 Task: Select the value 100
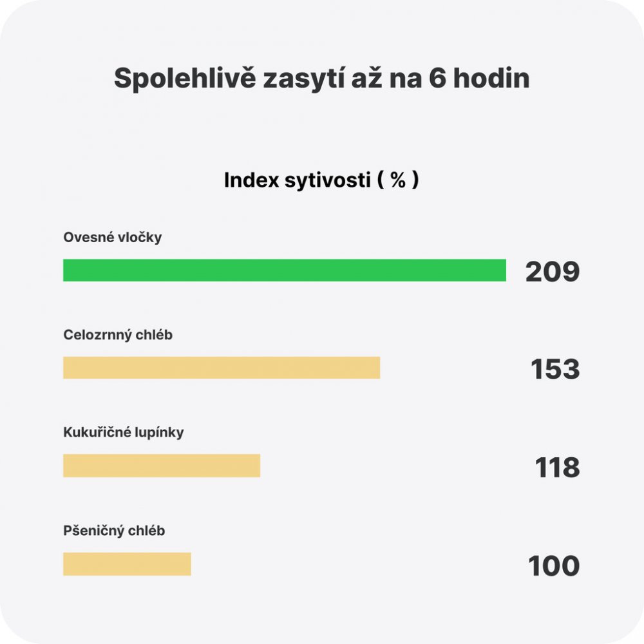coord(554,566)
